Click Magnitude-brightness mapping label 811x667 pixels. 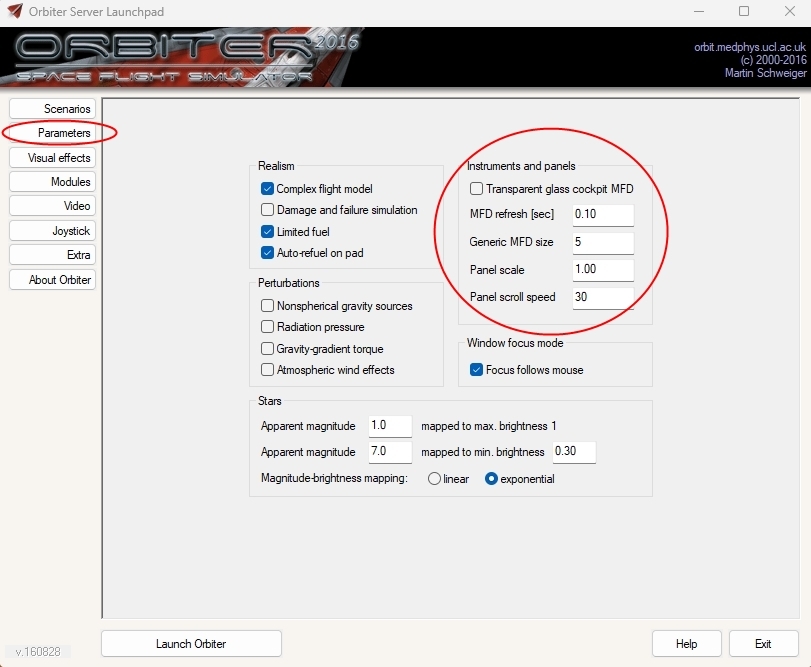coord(334,478)
